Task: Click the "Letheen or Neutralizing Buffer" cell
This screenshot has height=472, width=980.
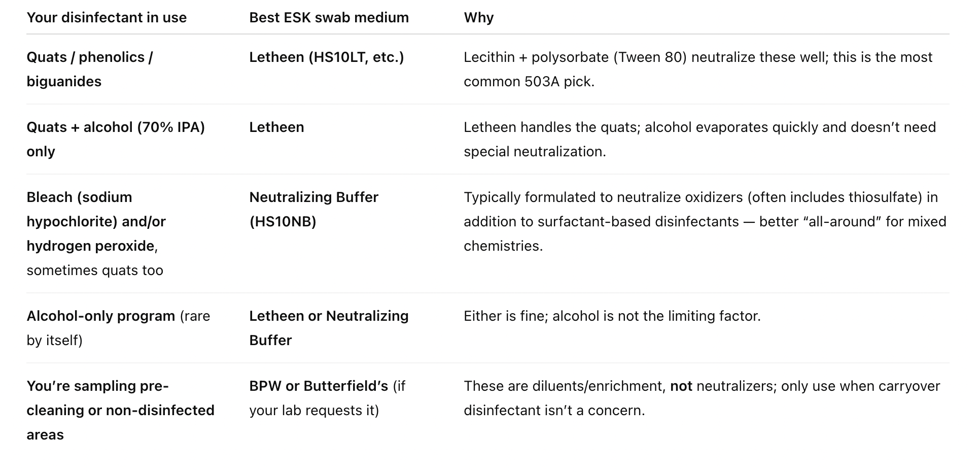Action: [x=329, y=328]
